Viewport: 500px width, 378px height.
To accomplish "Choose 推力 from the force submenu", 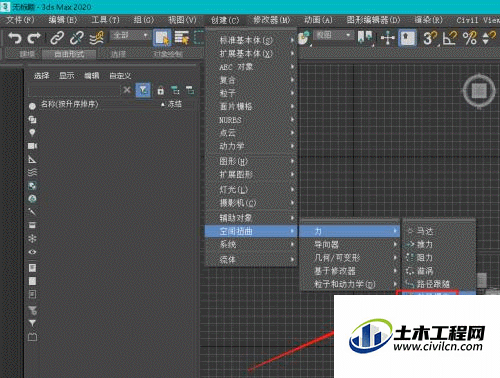I will pyautogui.click(x=439, y=244).
